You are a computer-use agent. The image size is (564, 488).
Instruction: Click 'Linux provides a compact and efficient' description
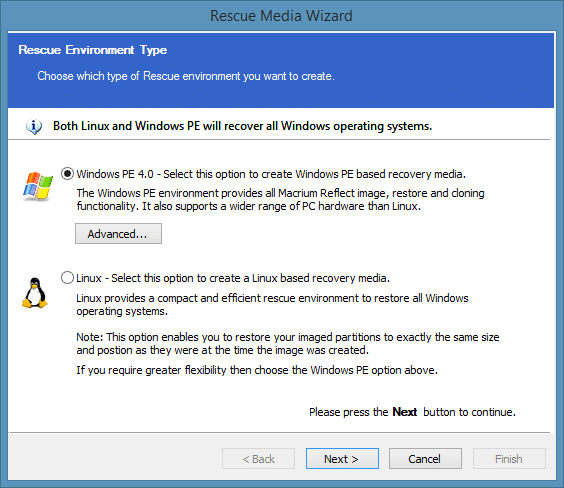click(x=272, y=304)
